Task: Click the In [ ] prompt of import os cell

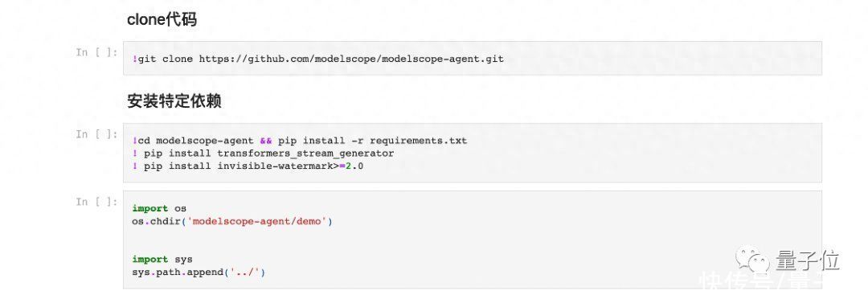Action: (x=97, y=202)
